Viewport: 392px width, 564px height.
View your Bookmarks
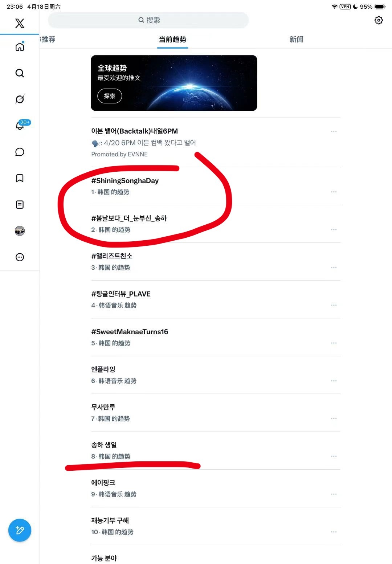click(20, 178)
